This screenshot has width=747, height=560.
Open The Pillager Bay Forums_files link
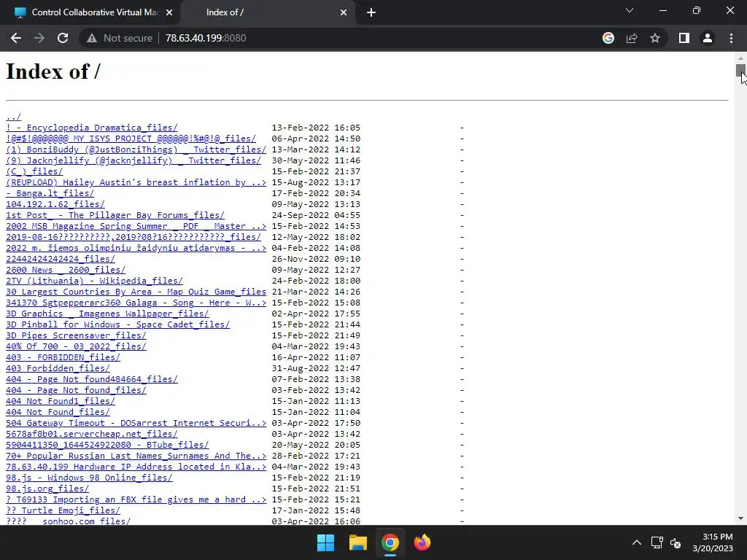coord(115,215)
